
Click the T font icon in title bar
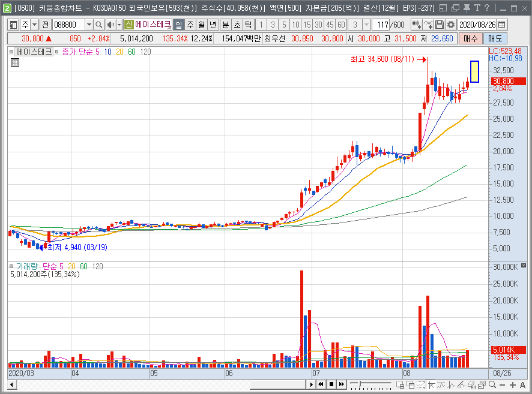click(477, 8)
